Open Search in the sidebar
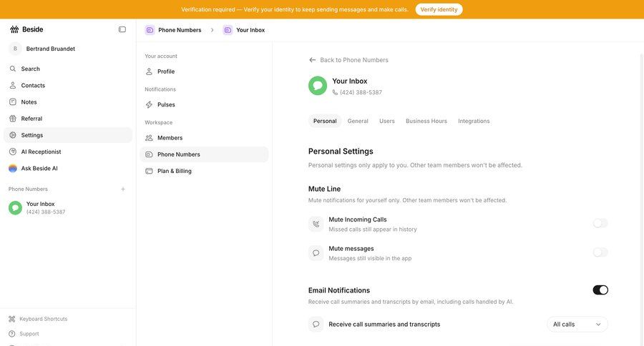The height and width of the screenshot is (346, 644). point(68,69)
